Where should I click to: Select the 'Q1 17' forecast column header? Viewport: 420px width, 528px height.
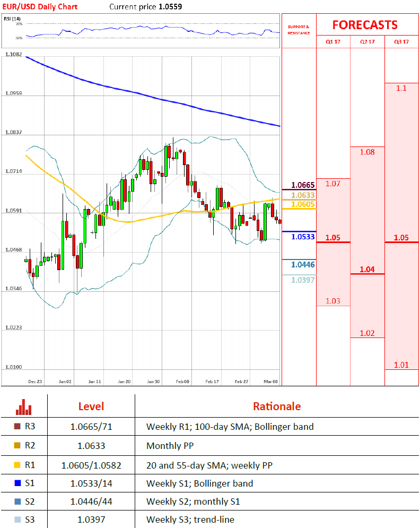pyautogui.click(x=333, y=42)
